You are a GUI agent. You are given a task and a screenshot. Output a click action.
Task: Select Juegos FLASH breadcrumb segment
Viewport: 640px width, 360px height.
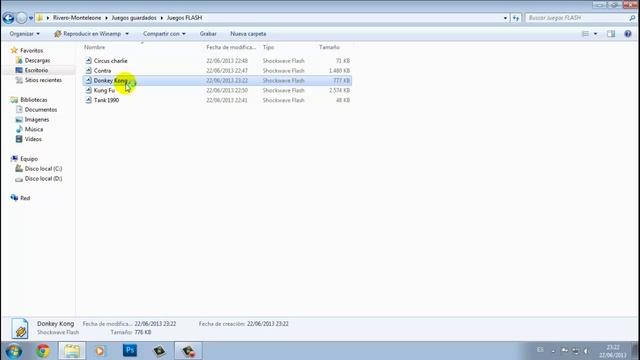pyautogui.click(x=184, y=18)
